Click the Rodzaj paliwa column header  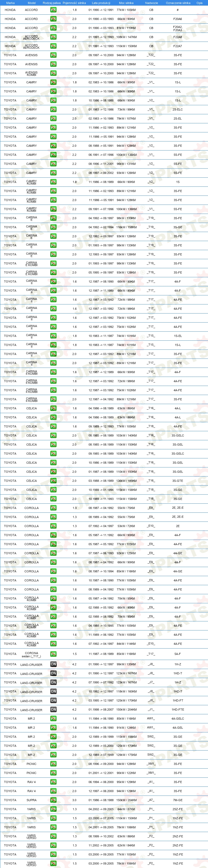[x=52, y=3]
